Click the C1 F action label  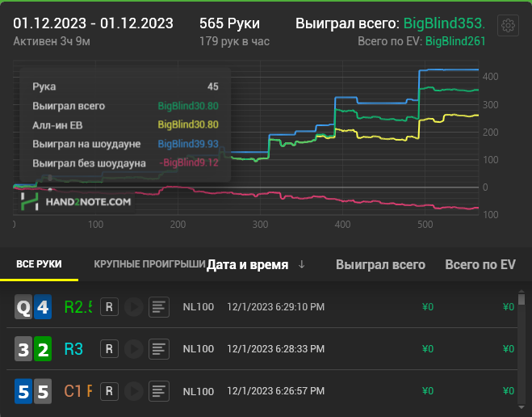78,391
